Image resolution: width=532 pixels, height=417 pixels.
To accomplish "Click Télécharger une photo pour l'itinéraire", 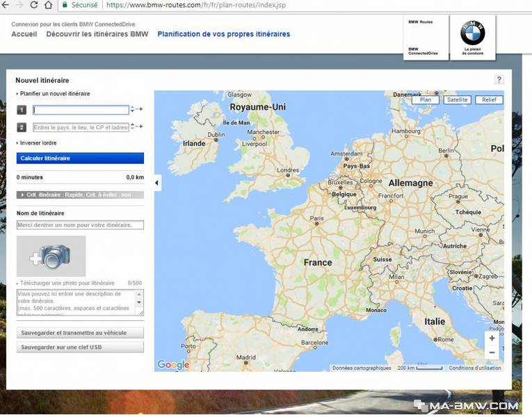I will click(65, 283).
